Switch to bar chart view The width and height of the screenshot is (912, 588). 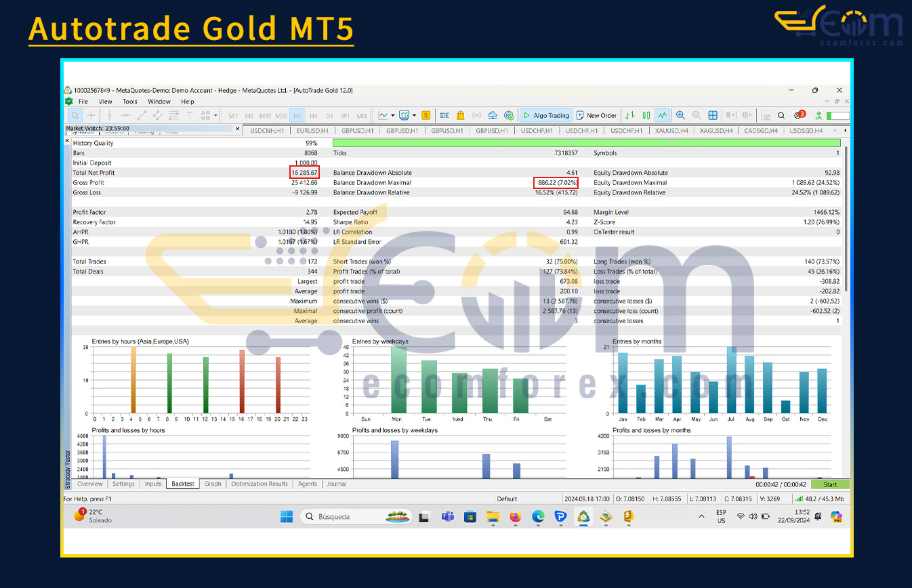pos(630,115)
